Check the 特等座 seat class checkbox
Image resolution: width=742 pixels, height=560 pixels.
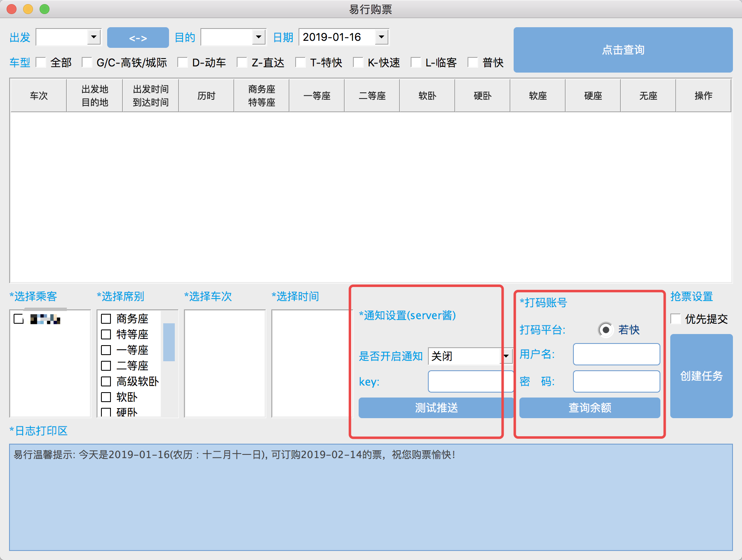click(x=106, y=334)
